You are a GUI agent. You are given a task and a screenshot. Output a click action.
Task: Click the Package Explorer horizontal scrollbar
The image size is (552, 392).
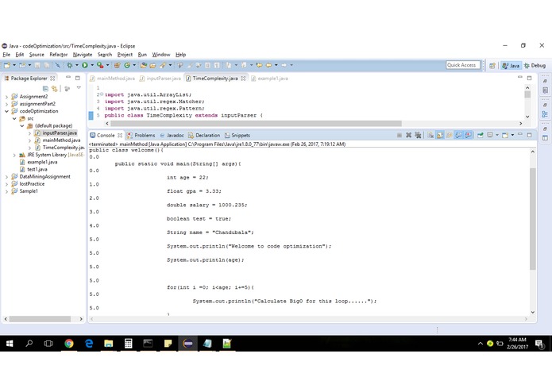coord(40,319)
